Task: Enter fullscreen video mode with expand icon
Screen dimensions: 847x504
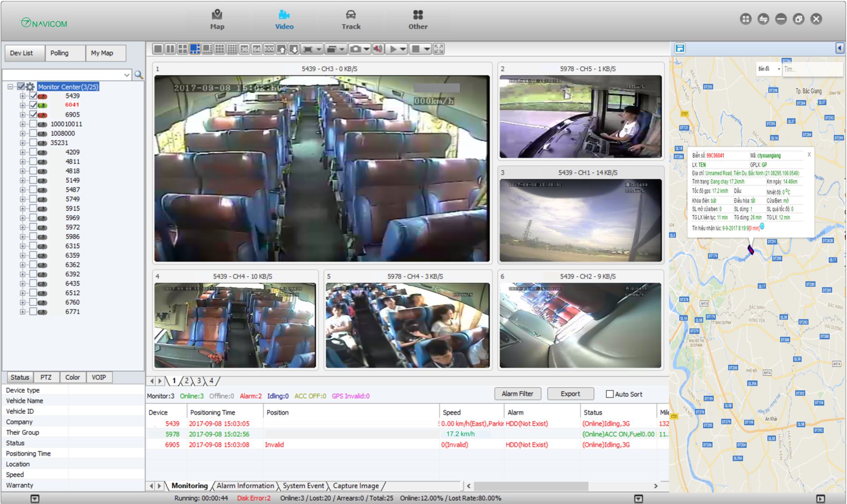Action: (438, 48)
